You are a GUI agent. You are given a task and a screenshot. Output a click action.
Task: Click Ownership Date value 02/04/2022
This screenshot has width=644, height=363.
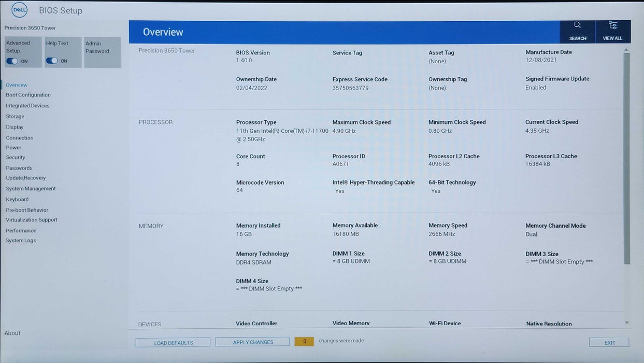[x=252, y=88]
